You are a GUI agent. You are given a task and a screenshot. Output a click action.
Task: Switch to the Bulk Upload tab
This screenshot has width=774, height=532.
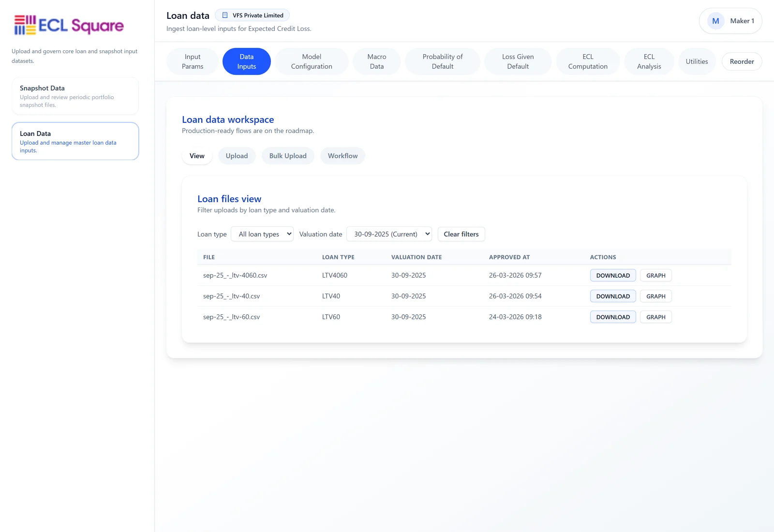pyautogui.click(x=288, y=156)
